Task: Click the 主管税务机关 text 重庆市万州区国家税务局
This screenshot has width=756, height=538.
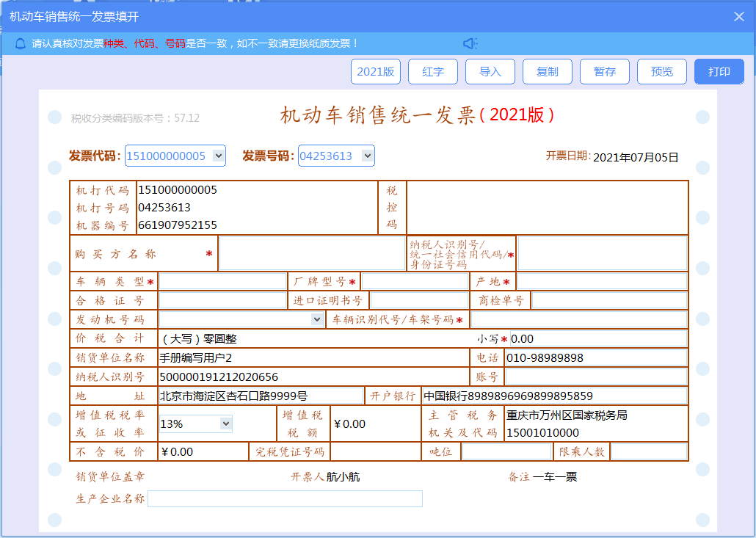Action: click(x=567, y=415)
